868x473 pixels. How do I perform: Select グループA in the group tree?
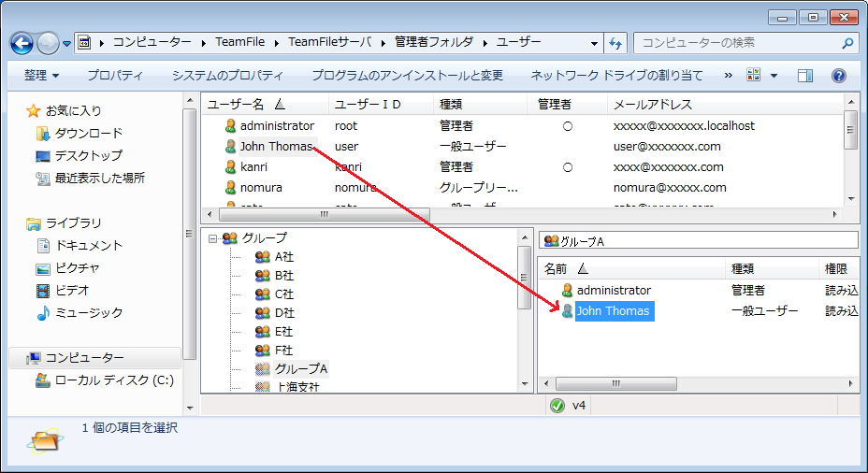tap(300, 368)
